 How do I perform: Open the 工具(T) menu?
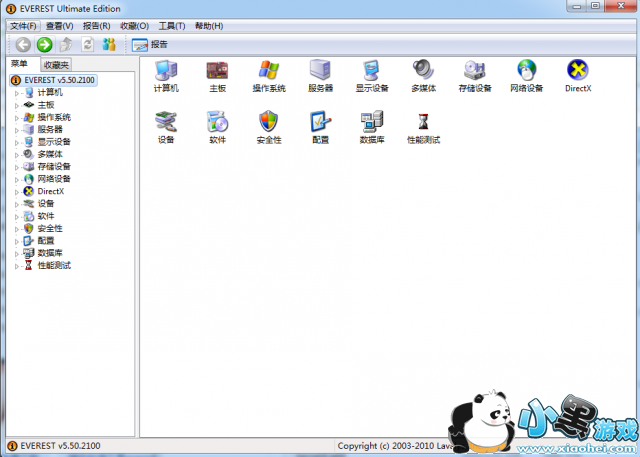172,26
